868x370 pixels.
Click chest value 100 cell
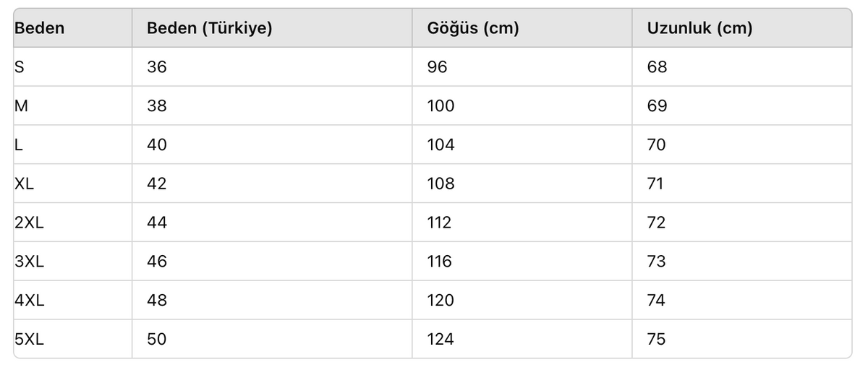click(x=441, y=106)
